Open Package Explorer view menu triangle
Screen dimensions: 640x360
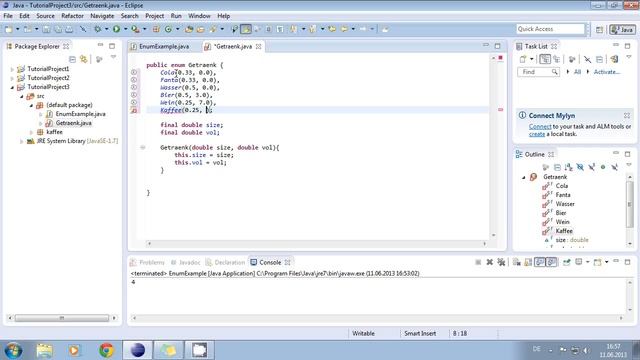113,58
